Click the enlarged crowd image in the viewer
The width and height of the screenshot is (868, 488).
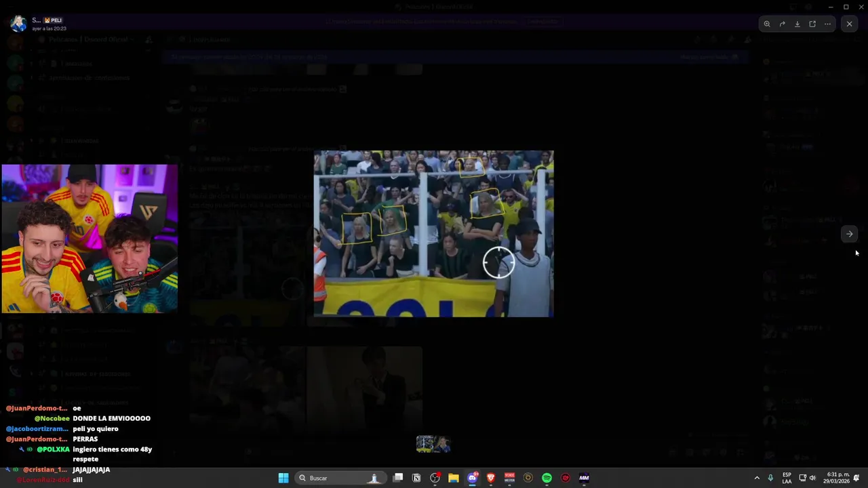coord(433,234)
